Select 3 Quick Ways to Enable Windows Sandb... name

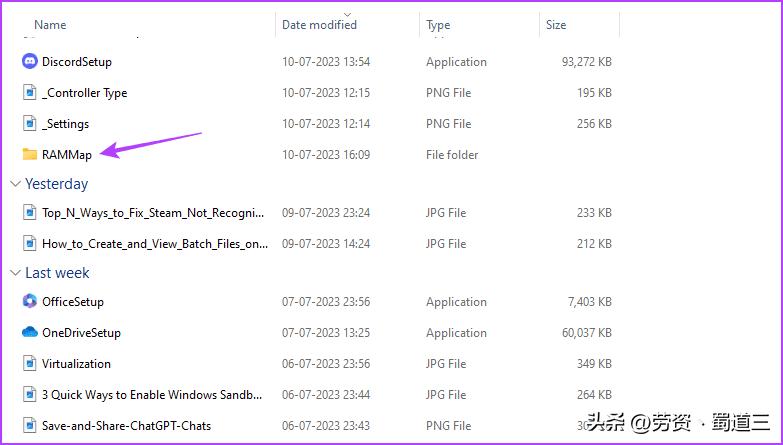point(152,395)
